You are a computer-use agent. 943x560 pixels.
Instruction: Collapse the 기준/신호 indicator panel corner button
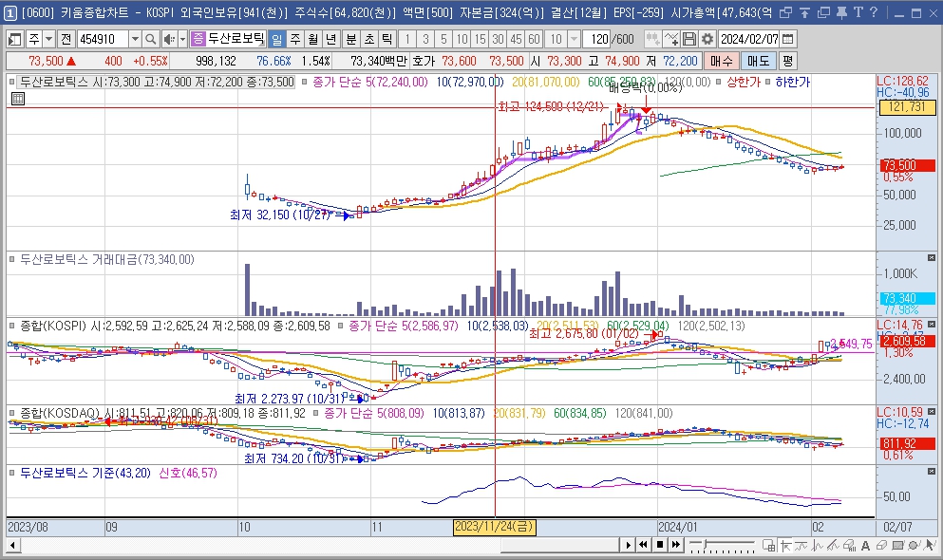[x=932, y=471]
